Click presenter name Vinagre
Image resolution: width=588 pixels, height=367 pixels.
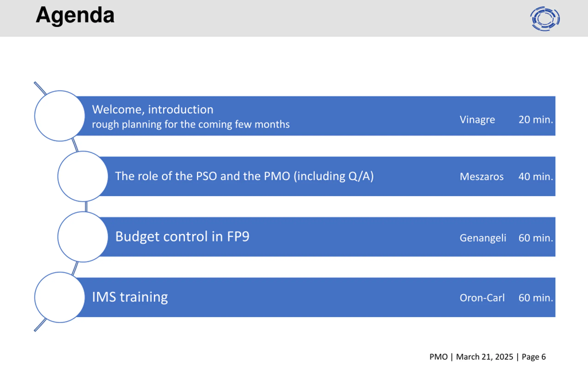[477, 120]
